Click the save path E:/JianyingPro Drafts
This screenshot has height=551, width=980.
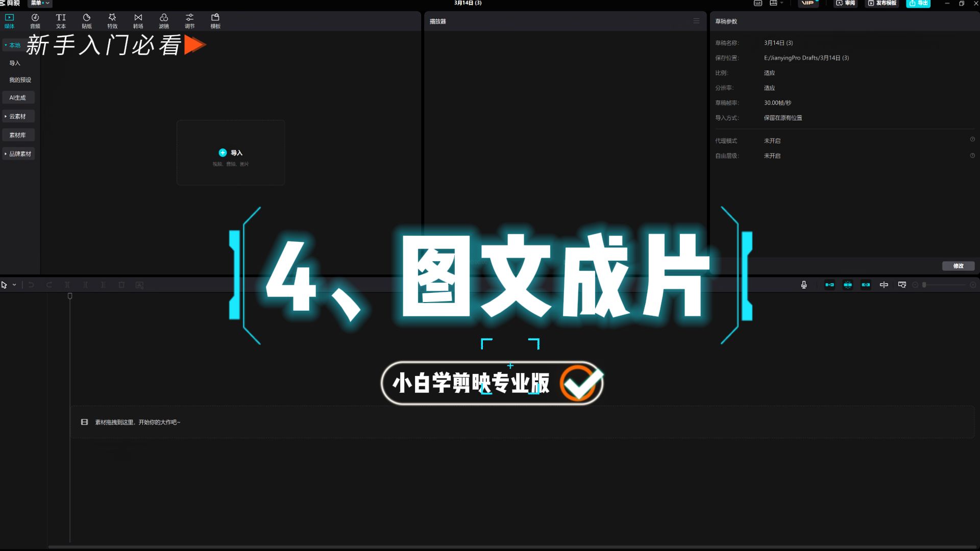[x=806, y=58]
